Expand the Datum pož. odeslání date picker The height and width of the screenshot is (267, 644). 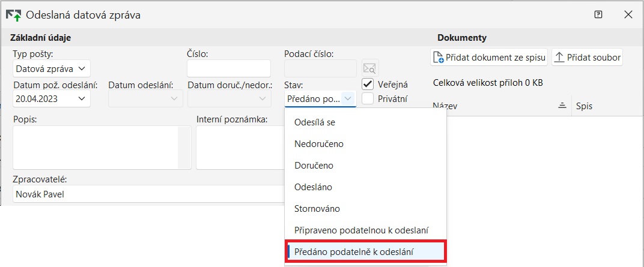point(81,98)
